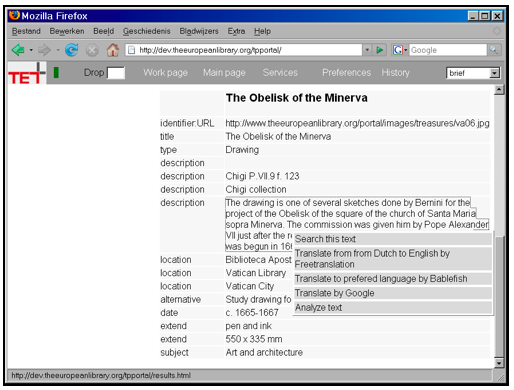Go to Main page link
The width and height of the screenshot is (514, 390).
coord(224,72)
